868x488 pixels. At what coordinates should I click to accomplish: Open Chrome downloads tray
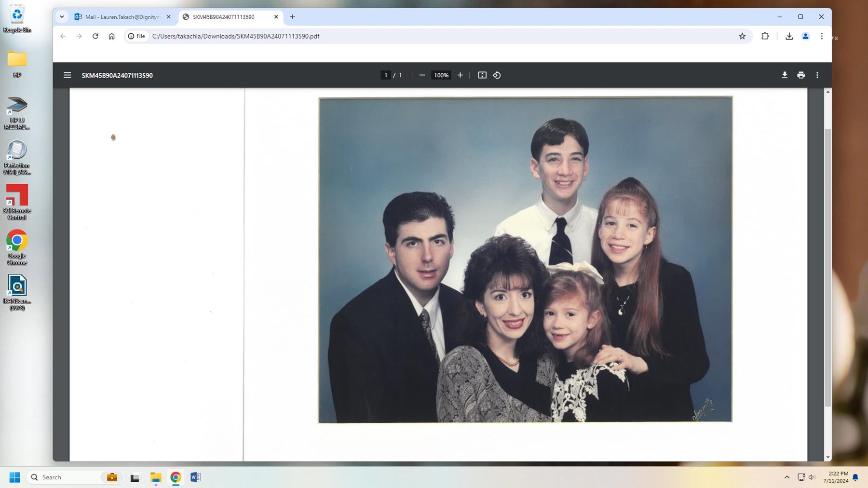point(789,36)
